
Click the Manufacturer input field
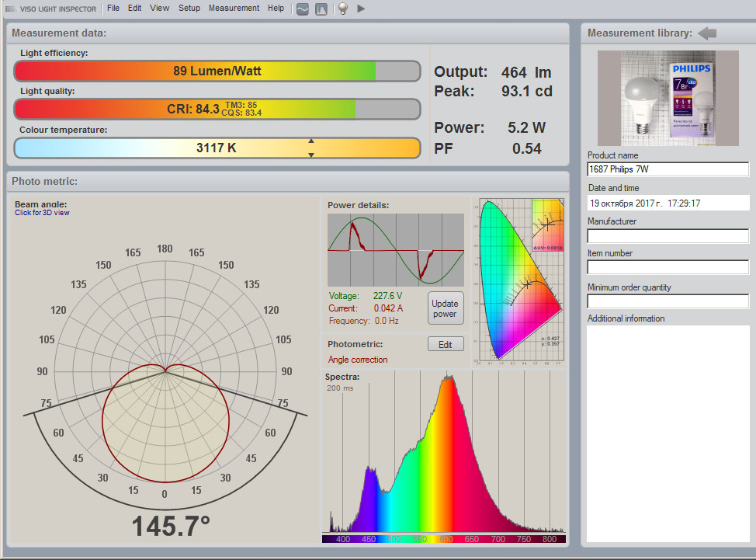[668, 235]
